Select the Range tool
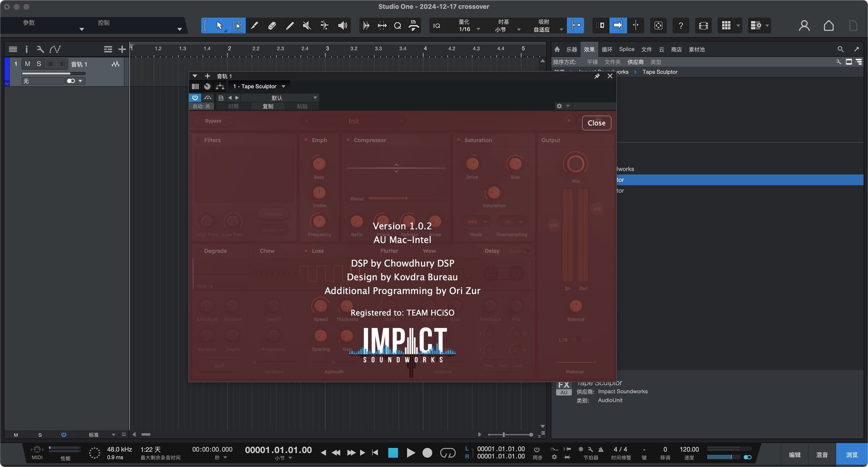This screenshot has height=467, width=868. 237,25
